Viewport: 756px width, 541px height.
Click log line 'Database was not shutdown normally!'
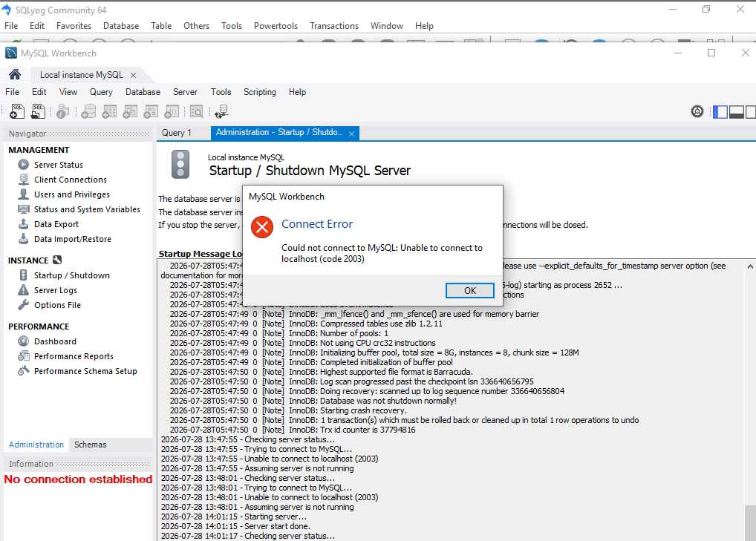point(313,401)
